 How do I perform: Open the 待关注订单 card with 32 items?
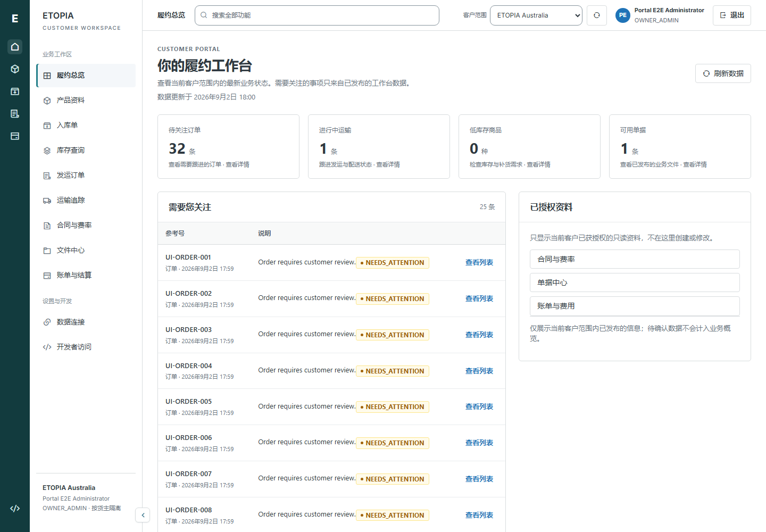click(x=228, y=146)
